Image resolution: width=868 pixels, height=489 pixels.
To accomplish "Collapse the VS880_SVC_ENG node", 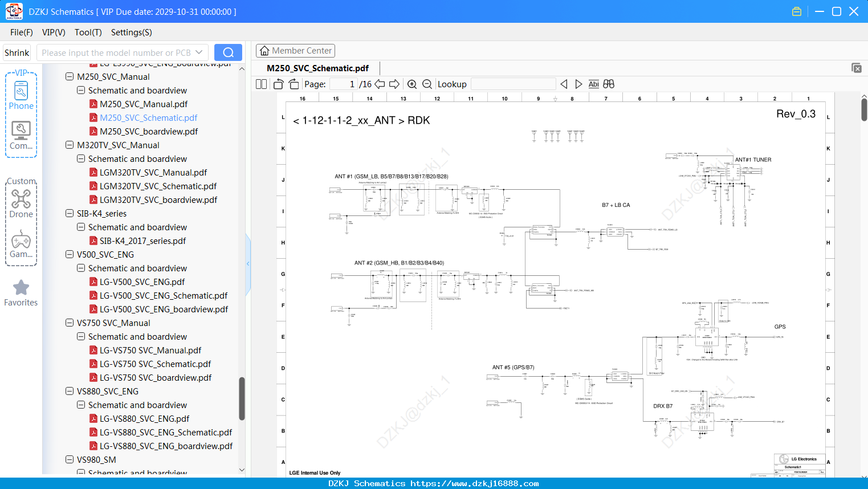I will [x=70, y=391].
